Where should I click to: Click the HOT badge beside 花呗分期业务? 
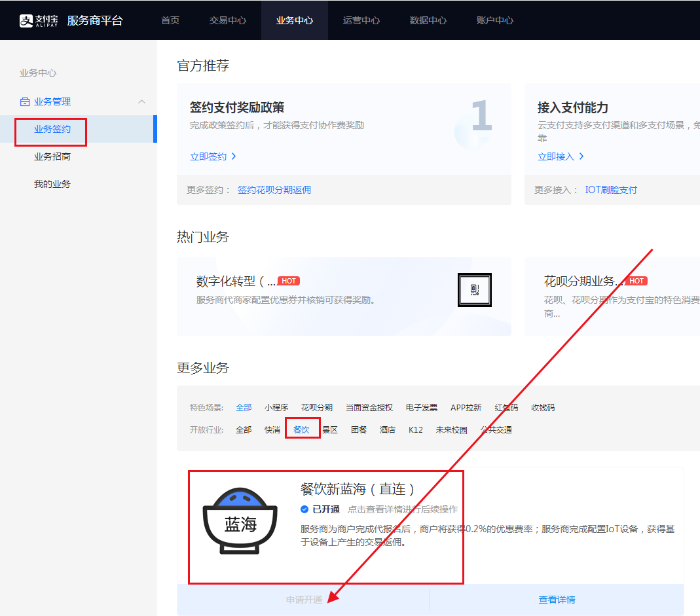[636, 281]
